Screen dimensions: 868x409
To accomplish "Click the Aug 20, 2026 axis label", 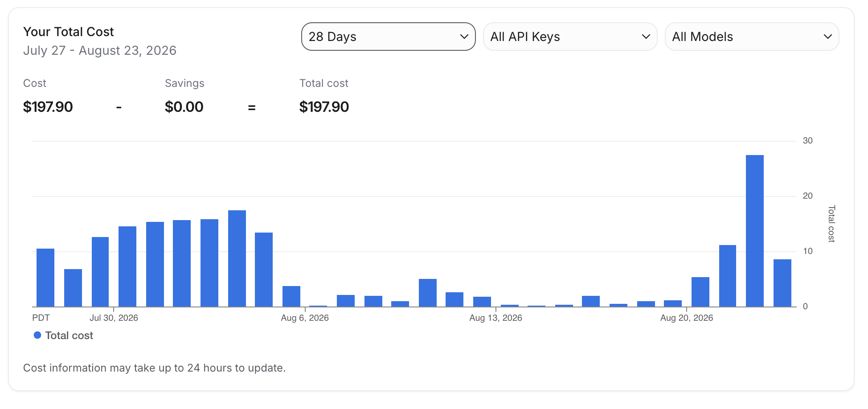I will [x=687, y=318].
